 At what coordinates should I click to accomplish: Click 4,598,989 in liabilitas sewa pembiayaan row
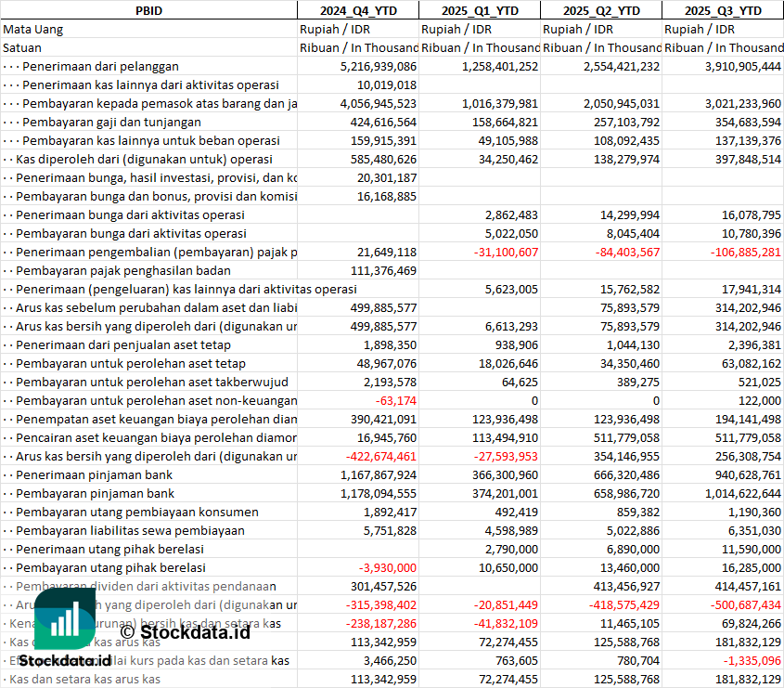click(x=511, y=530)
